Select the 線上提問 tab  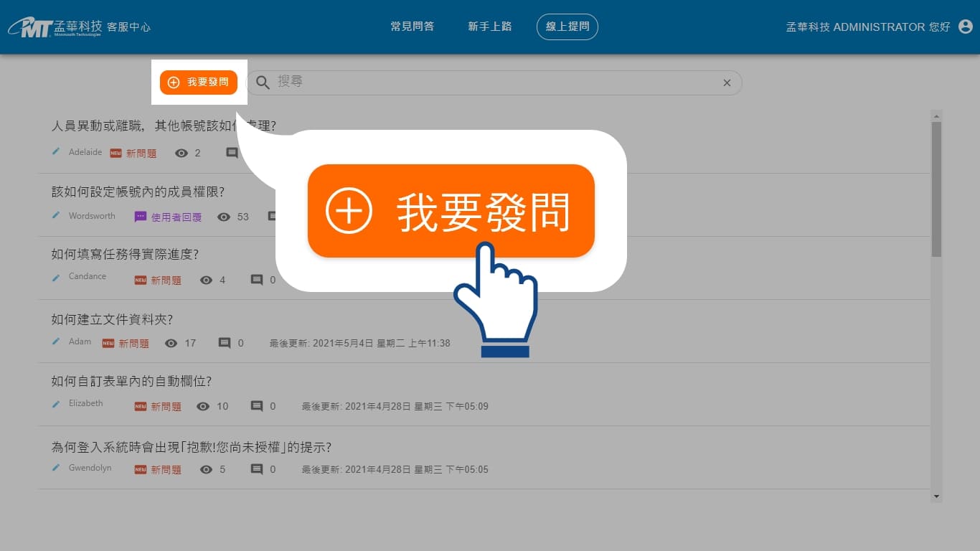567,27
